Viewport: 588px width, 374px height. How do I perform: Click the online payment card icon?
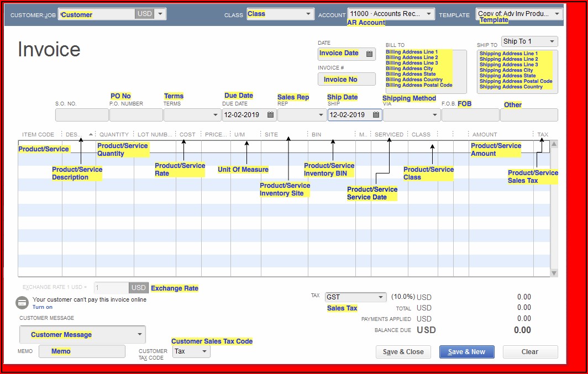point(22,303)
